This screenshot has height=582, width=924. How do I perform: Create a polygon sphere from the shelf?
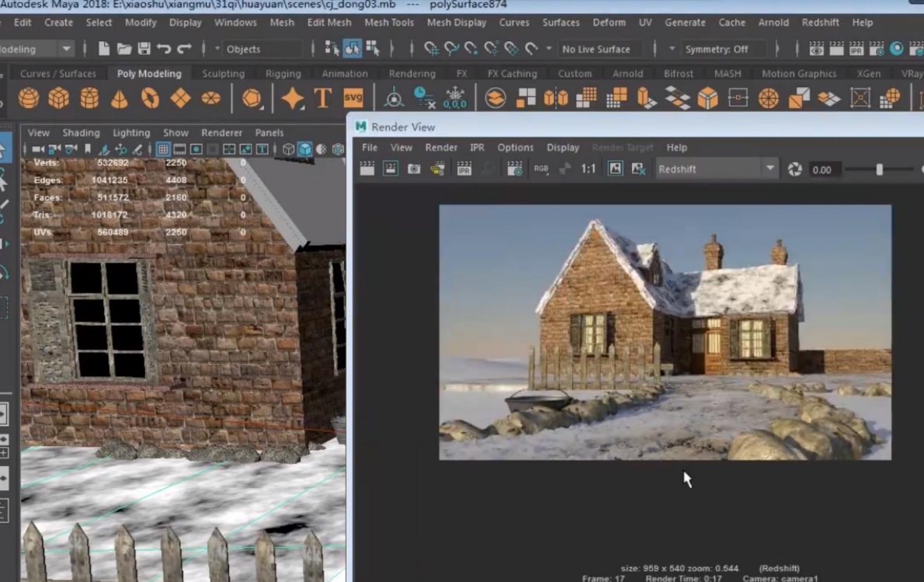(x=29, y=99)
